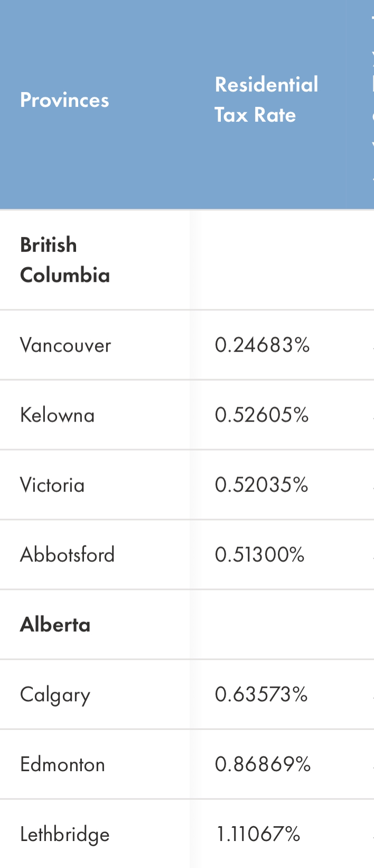Select the Edmonton city name
374x868 pixels.
click(x=63, y=764)
